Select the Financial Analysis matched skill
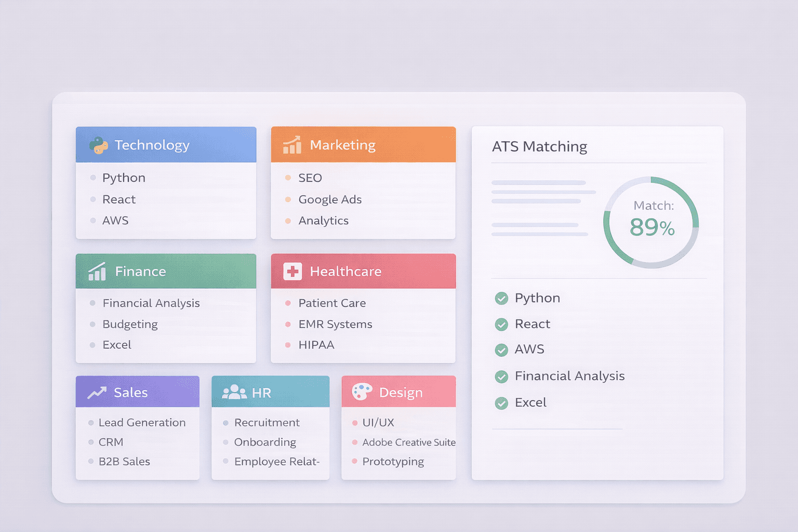Screen dimensions: 798x532 coord(569,376)
